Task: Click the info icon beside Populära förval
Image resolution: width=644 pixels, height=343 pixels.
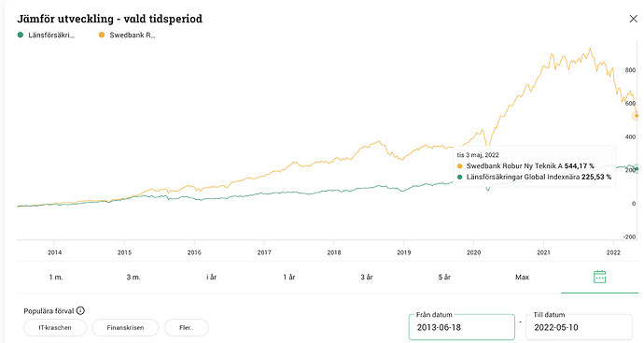Action: [80, 310]
